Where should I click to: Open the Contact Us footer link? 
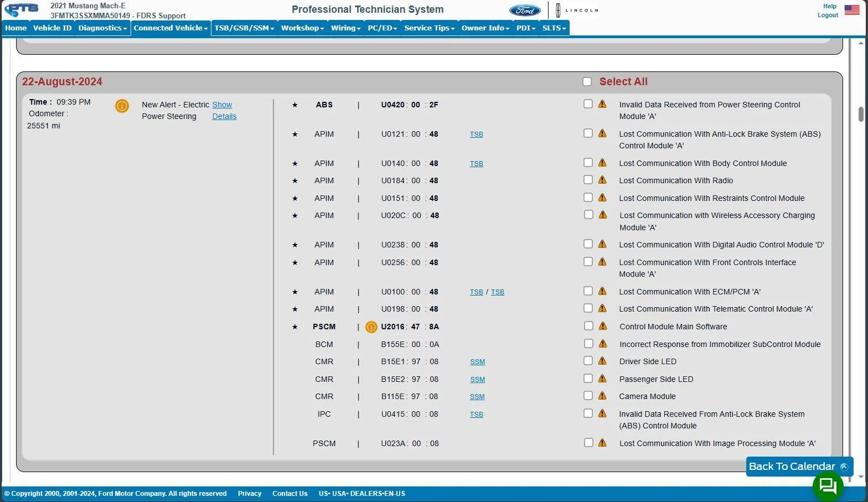[x=290, y=494]
